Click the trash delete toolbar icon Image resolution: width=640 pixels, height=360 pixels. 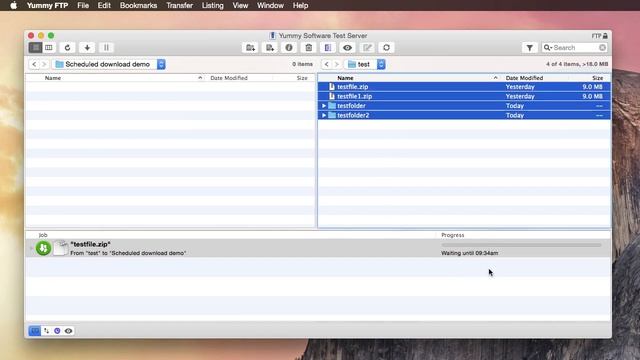(x=309, y=48)
